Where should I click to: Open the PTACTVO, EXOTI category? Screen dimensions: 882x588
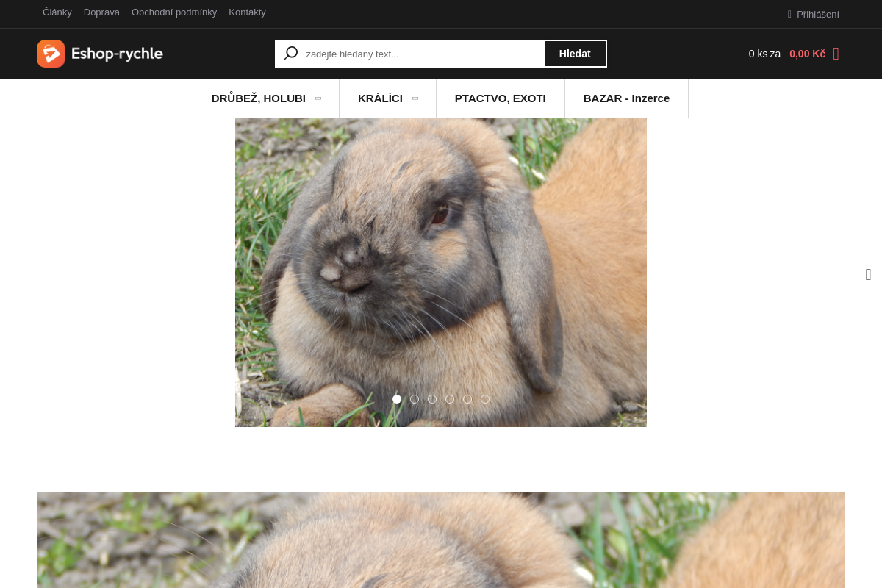click(x=501, y=98)
